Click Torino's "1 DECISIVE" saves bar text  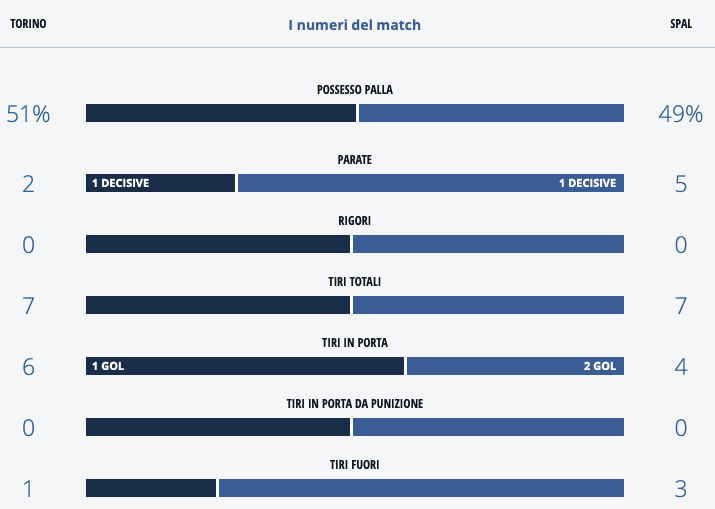click(120, 183)
